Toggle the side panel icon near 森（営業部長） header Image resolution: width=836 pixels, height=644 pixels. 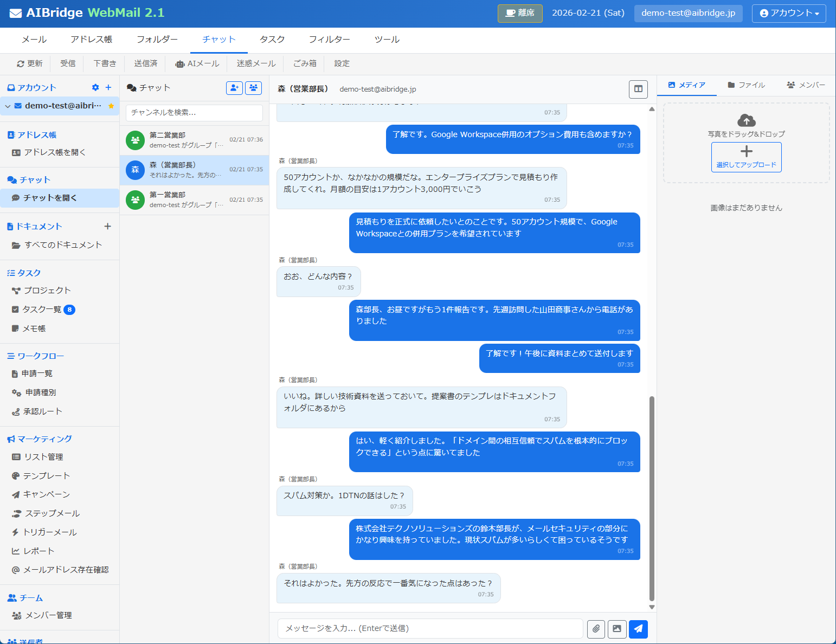[638, 89]
